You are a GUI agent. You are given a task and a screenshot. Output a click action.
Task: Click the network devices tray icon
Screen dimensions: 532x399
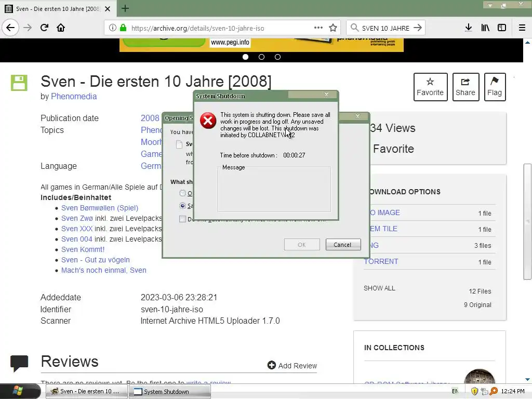[484, 391]
